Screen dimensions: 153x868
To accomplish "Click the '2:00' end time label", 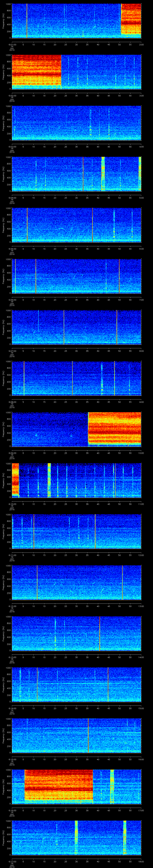I will click(141, 44).
